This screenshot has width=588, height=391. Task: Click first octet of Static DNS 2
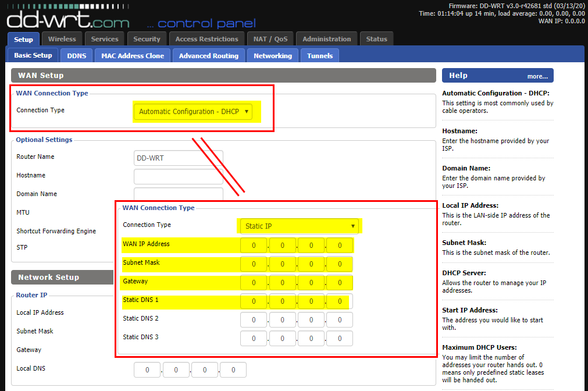[254, 319]
